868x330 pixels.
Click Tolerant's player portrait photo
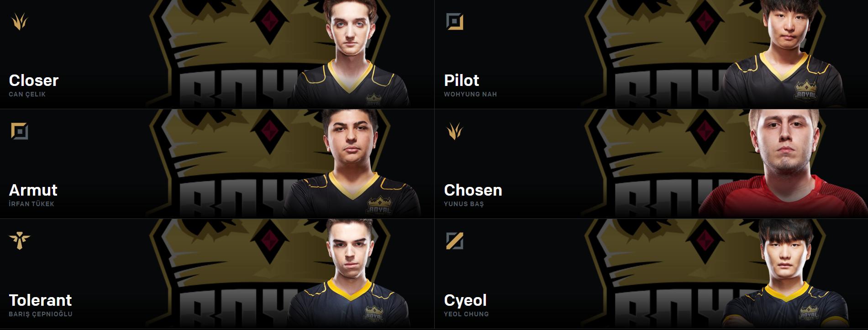coord(351,274)
